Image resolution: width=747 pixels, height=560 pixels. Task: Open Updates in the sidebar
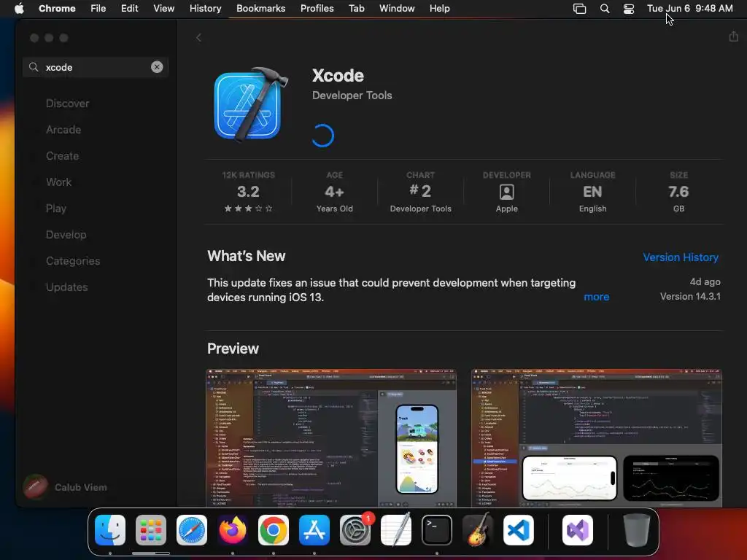point(66,287)
